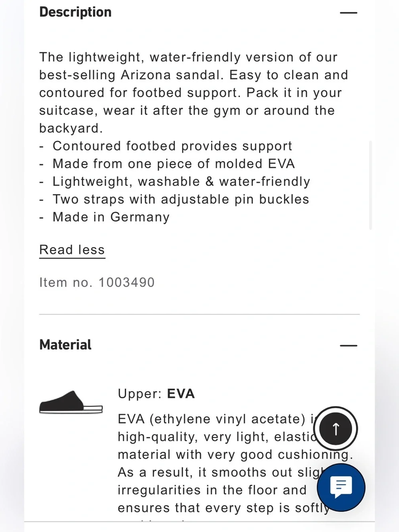Viewport: 399px width, 532px height.
Task: Click the Upper: EVA label
Action: [156, 394]
